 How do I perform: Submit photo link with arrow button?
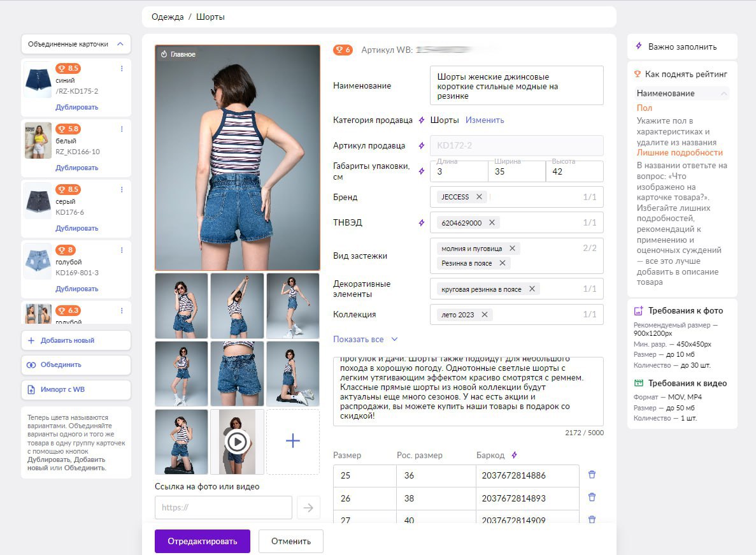(x=308, y=508)
